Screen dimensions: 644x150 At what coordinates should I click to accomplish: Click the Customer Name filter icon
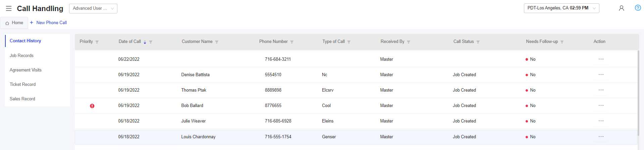point(217,42)
